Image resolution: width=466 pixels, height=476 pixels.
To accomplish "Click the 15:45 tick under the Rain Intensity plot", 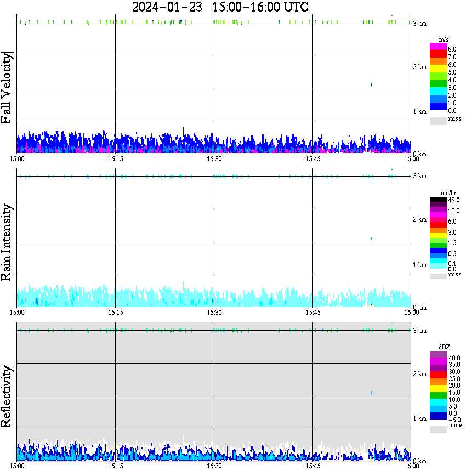I will 312,313.
